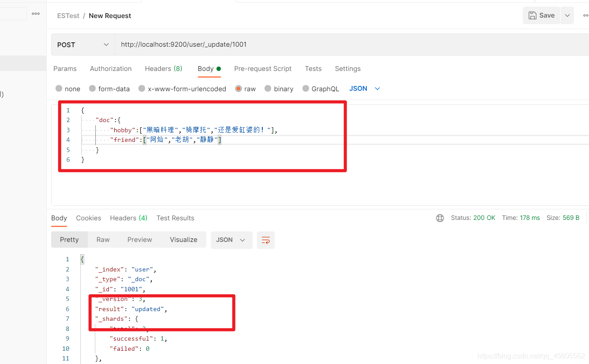Select the GraphQL body type
Viewport: 589px width, 364px height.
click(321, 89)
